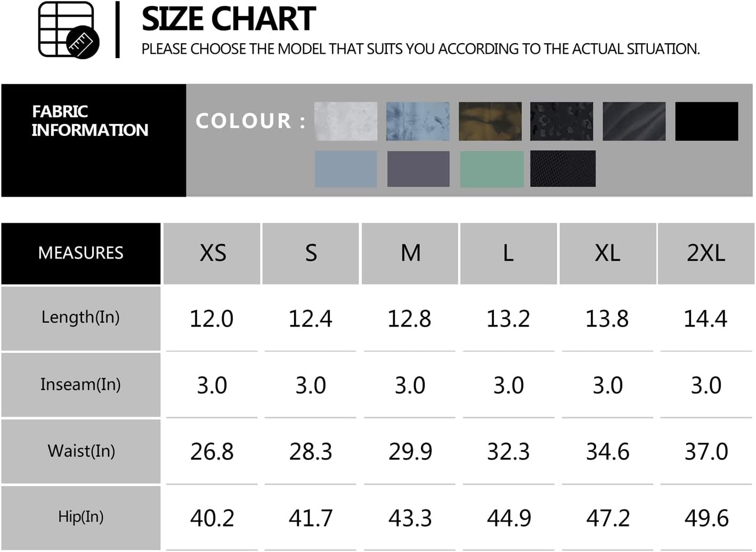Screen dimensions: 756x552
Task: Click the MEASURES header cell
Action: [81, 254]
